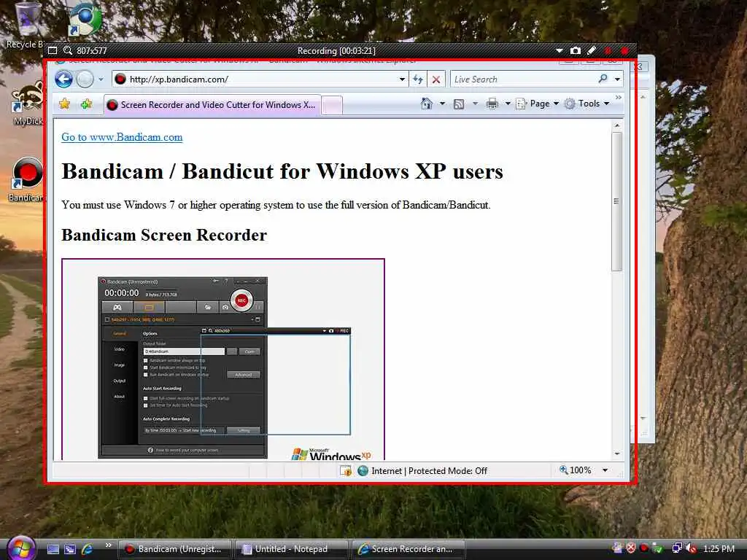Open the address bar history dropdown
The image size is (747, 560).
click(x=403, y=79)
